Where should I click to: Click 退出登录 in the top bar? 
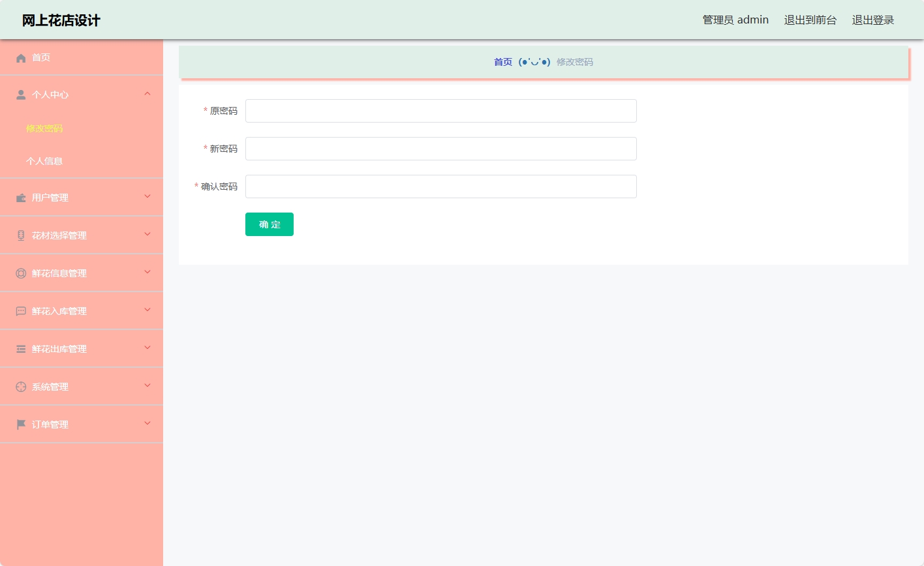click(872, 20)
